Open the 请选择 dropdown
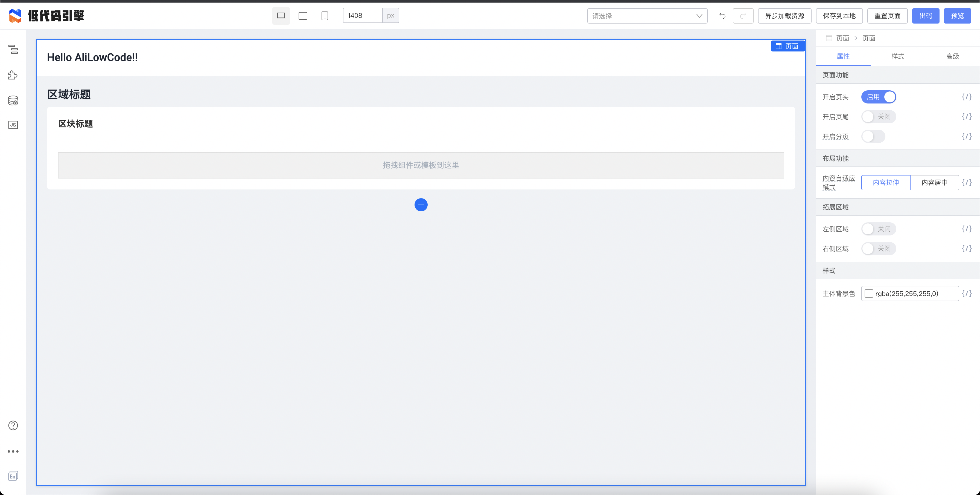 coord(647,16)
